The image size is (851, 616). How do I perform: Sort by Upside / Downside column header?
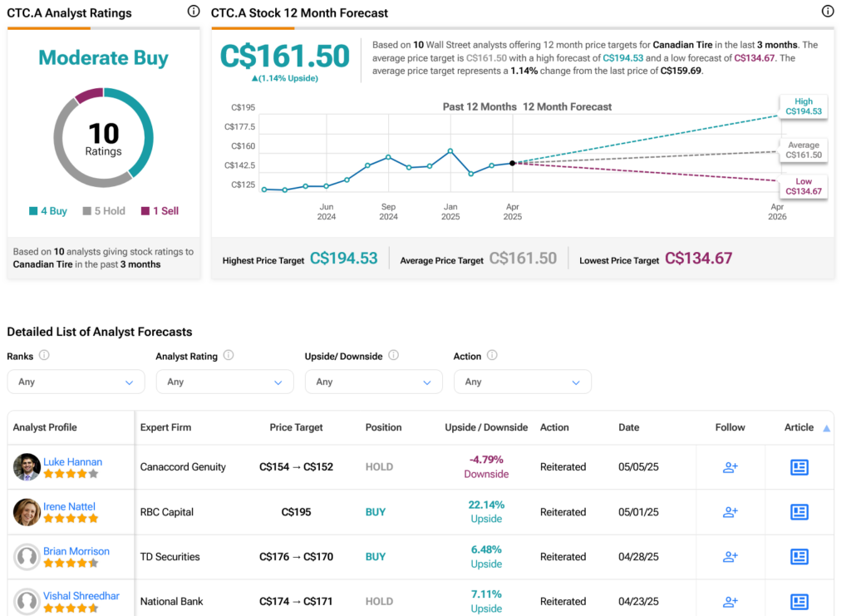(485, 427)
